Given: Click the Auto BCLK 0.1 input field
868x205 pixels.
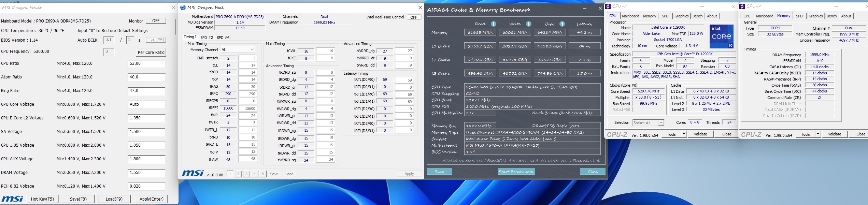Looking at the screenshot, I should 109,40.
